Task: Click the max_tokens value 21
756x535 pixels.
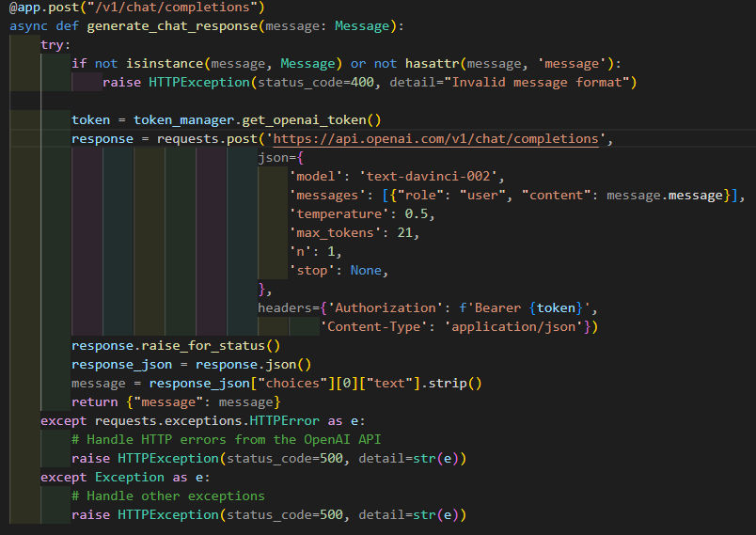Action: coord(404,233)
